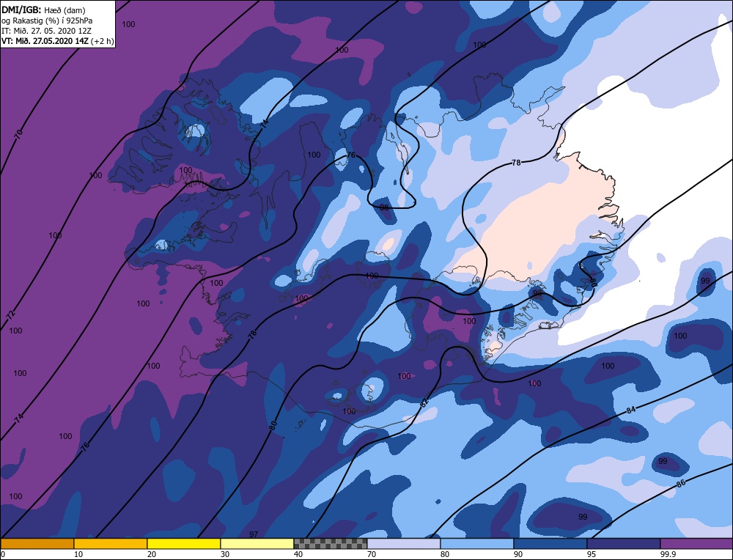Viewport: 733px width, 560px height.
Task: Click the '70' height contour label
Action: coord(18,135)
